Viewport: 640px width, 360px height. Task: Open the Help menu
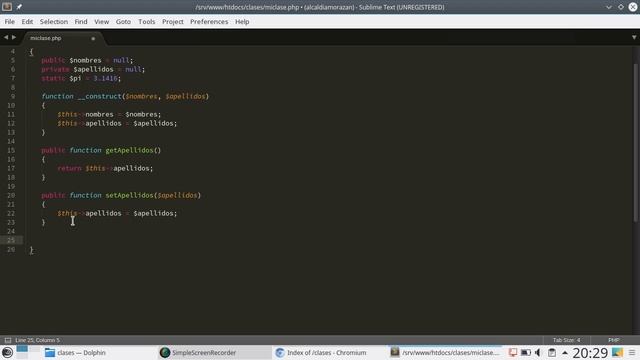[x=242, y=22]
